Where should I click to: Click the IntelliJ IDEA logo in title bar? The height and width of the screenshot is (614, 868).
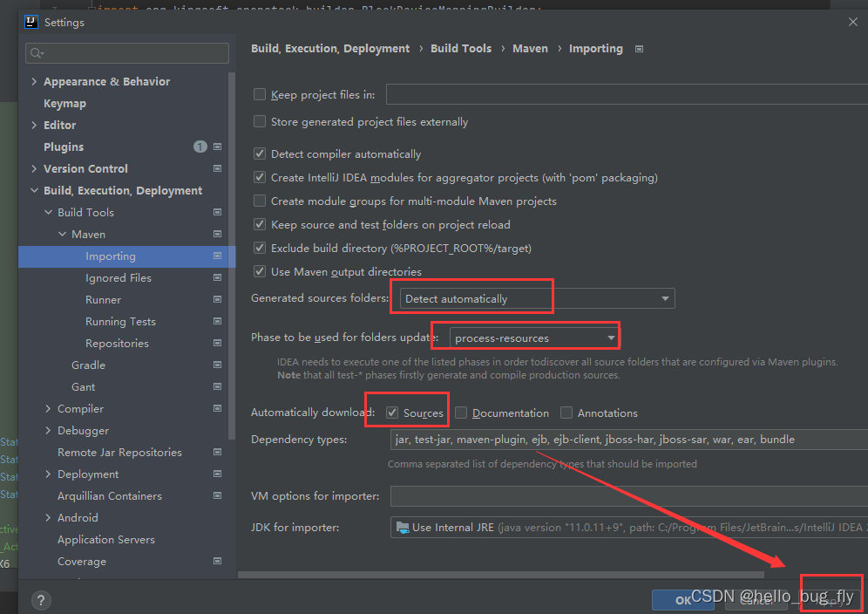(31, 22)
